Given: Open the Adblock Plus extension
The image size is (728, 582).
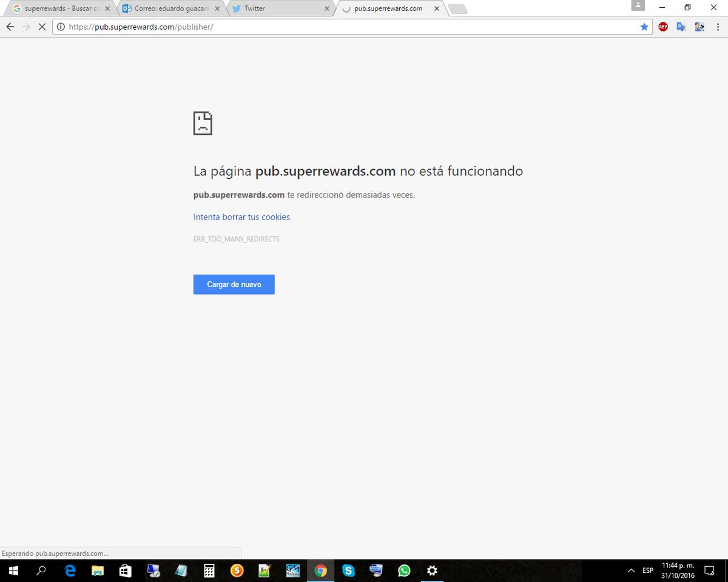Looking at the screenshot, I should click(x=663, y=27).
